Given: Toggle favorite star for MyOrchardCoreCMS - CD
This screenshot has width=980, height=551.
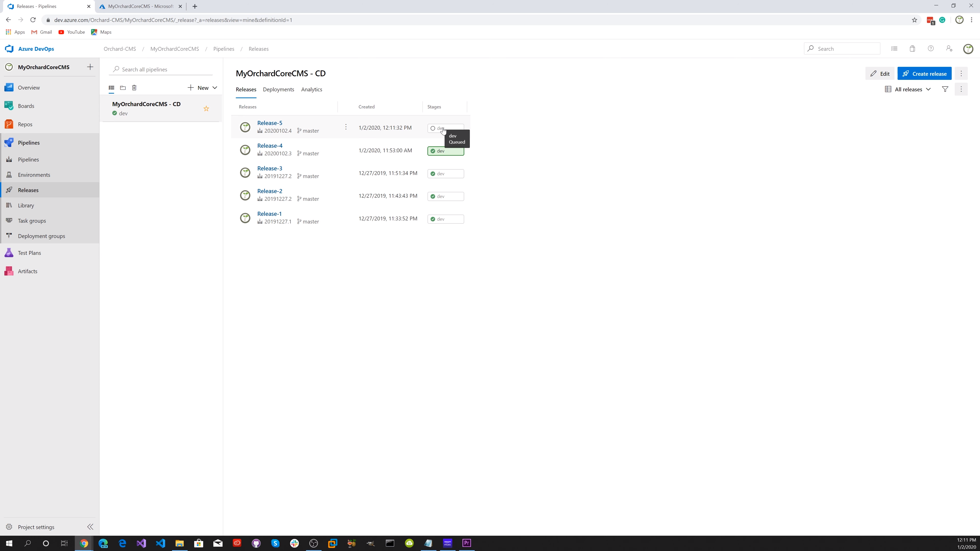Looking at the screenshot, I should (x=206, y=109).
